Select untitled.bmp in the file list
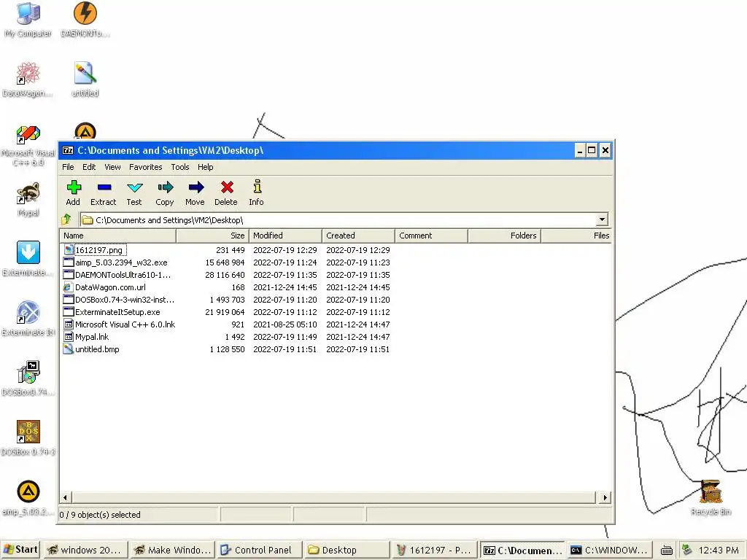This screenshot has height=560, width=747. click(97, 349)
